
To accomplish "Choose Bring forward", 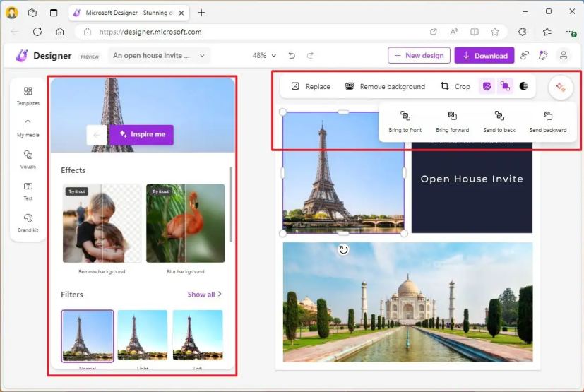I will [x=452, y=121].
